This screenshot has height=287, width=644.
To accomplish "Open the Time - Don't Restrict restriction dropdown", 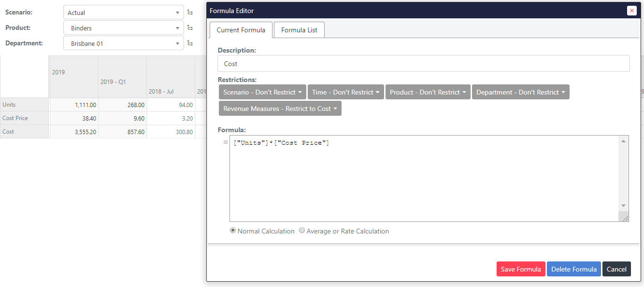I will tap(345, 92).
